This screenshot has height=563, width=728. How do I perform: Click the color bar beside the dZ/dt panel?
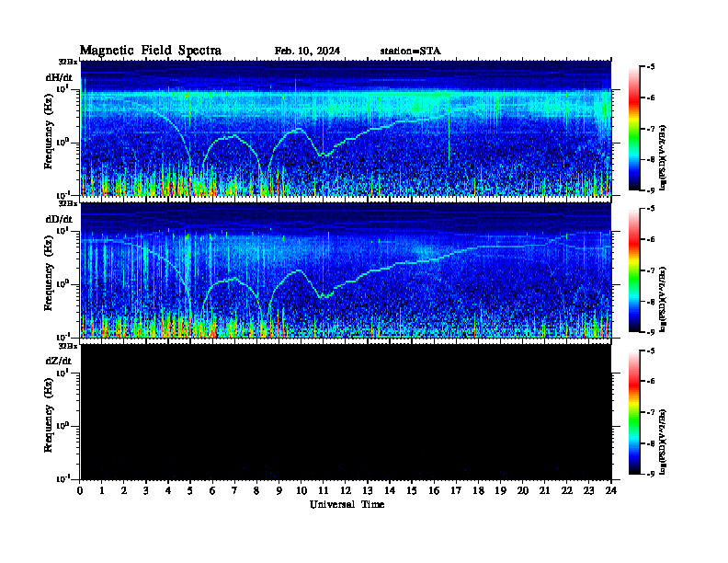(634, 412)
